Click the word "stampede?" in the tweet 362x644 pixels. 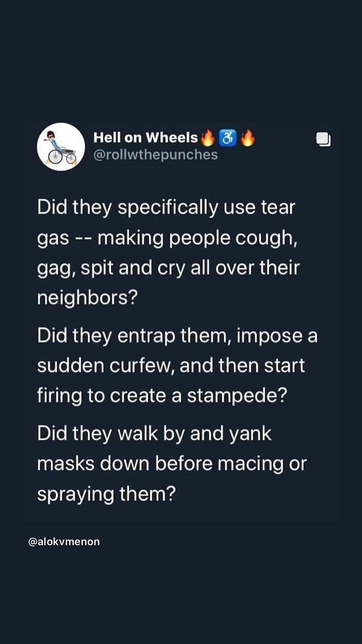point(237,395)
